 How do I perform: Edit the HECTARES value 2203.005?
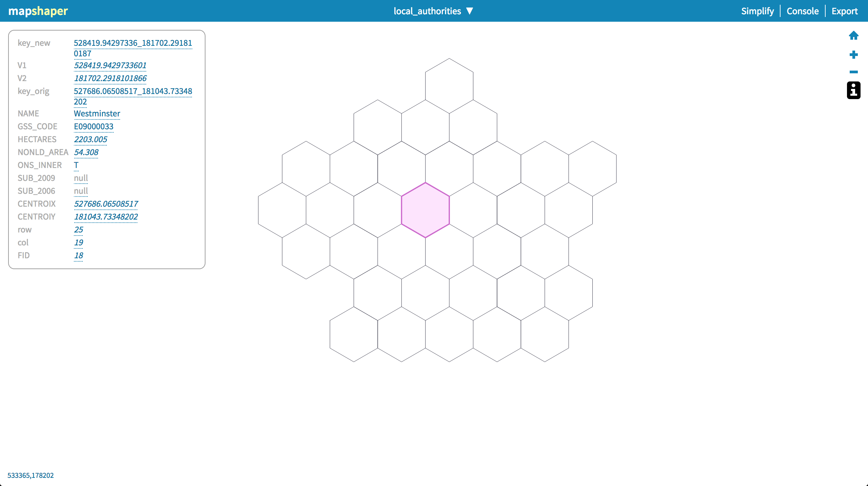click(90, 139)
